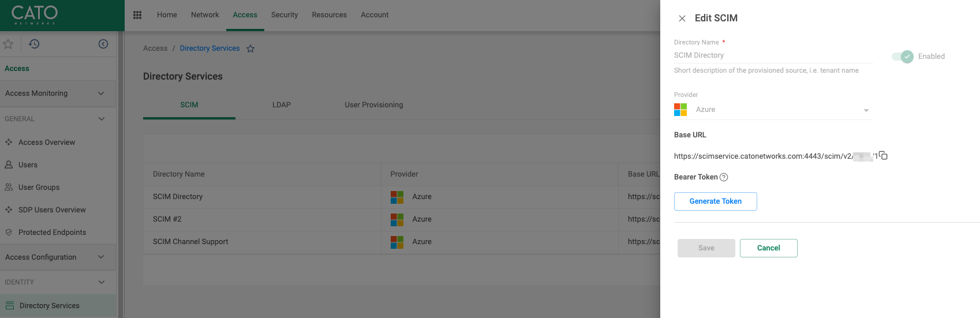The image size is (980, 318).
Task: Open the apps grid menu icon
Action: click(137, 15)
